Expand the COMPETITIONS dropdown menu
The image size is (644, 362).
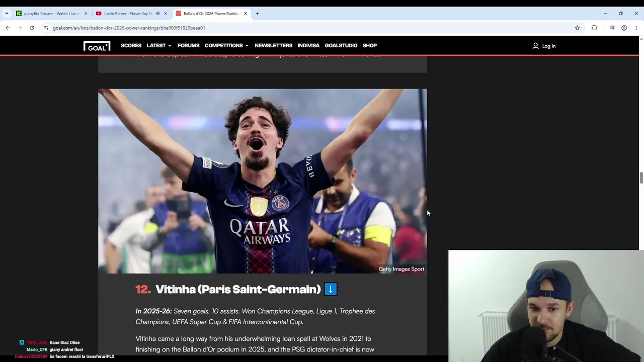click(227, 46)
